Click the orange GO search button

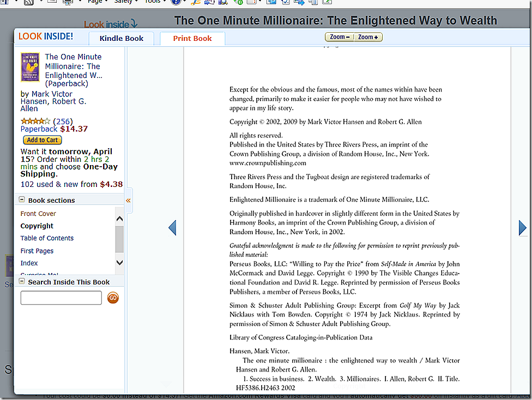pos(113,298)
